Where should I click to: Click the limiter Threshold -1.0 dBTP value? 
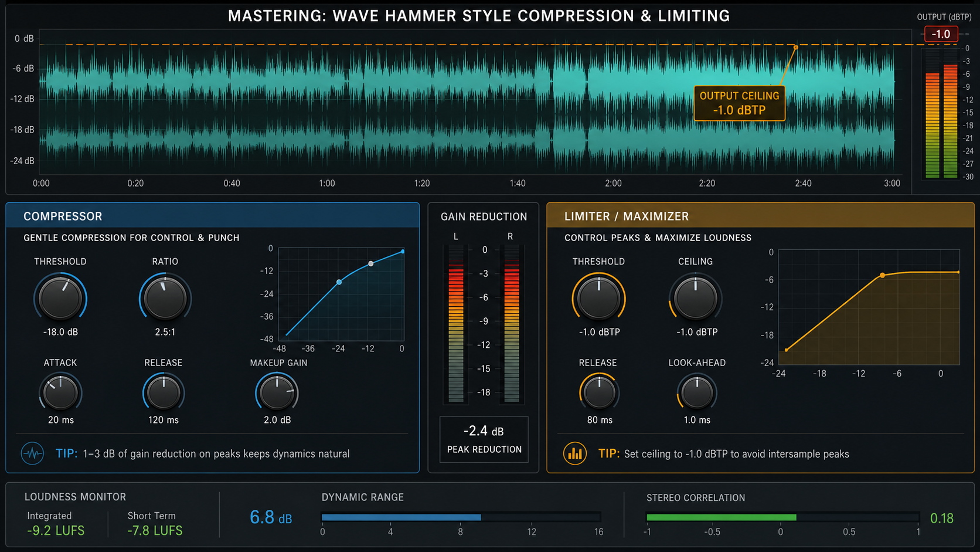point(599,332)
